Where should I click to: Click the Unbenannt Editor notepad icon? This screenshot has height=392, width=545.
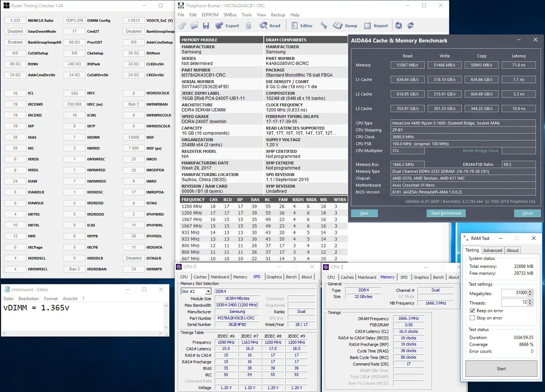pyautogui.click(x=7, y=289)
